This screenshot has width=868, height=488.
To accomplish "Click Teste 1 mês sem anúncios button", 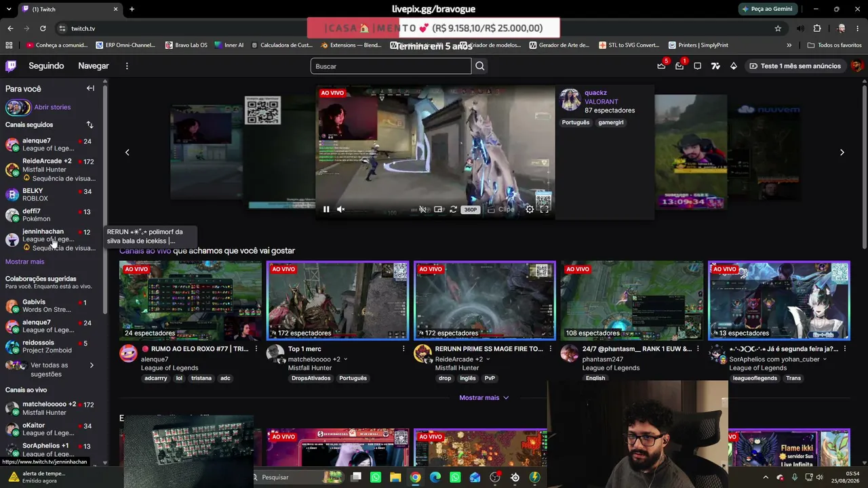I will tap(795, 66).
